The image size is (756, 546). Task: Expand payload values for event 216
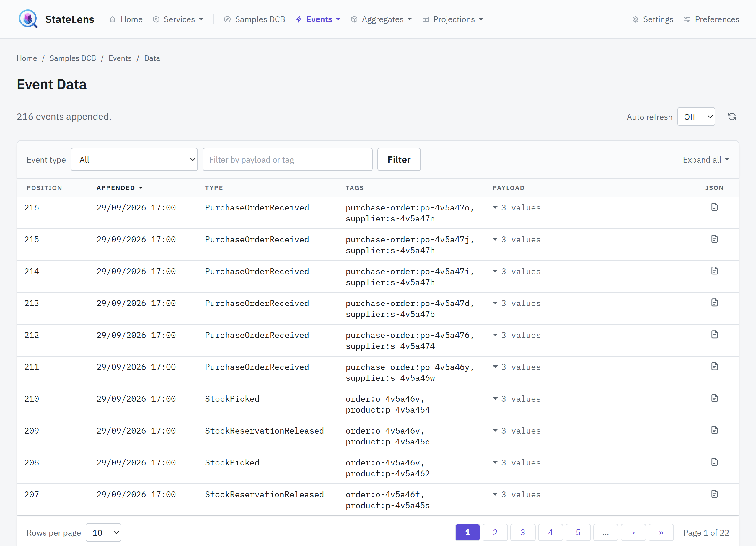(x=517, y=207)
